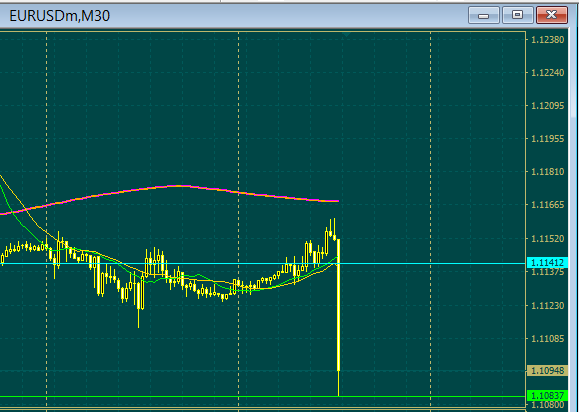Click the 1.11085 price scale label
Screen dimensions: 579x412
tap(548, 339)
